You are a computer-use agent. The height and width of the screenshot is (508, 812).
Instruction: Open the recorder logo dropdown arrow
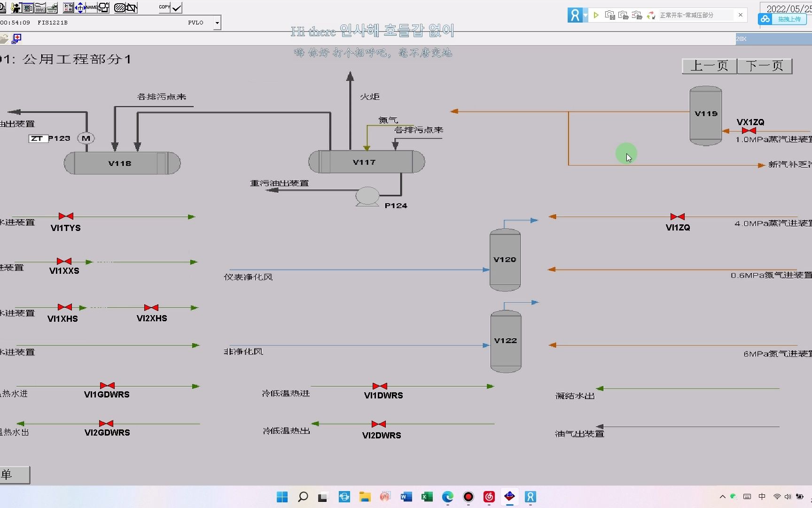click(x=586, y=15)
